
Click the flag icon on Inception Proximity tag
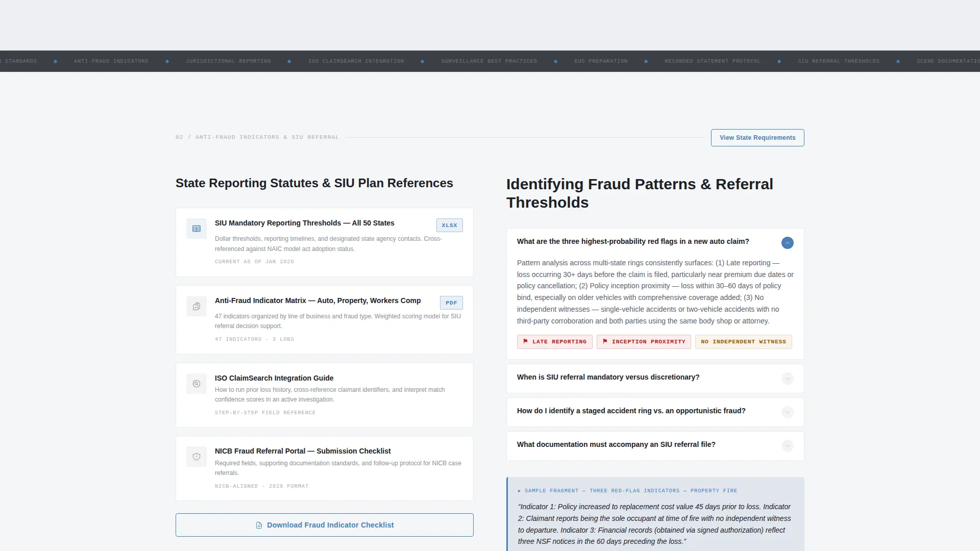pos(605,341)
